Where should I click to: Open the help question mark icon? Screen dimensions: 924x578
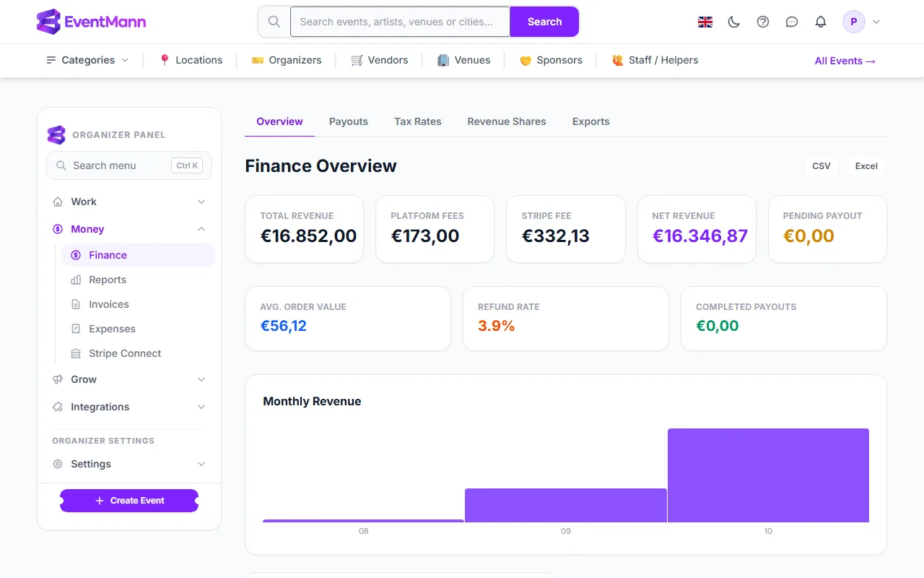coord(763,22)
